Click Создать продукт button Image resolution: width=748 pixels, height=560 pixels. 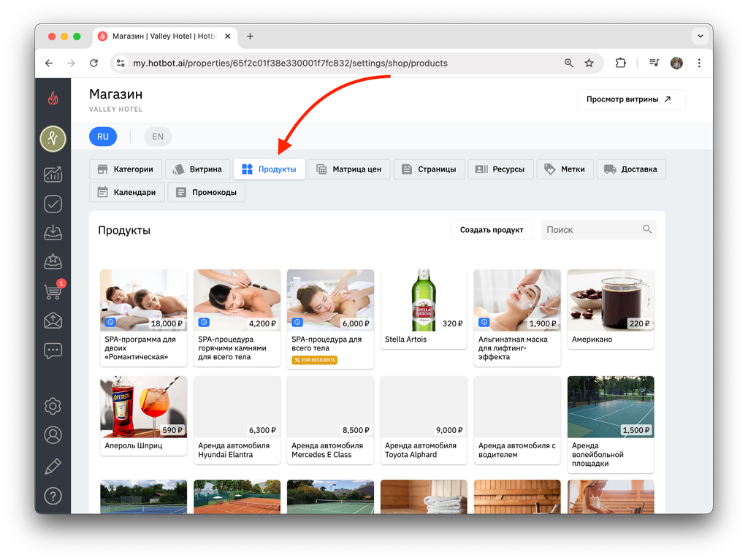pos(492,230)
